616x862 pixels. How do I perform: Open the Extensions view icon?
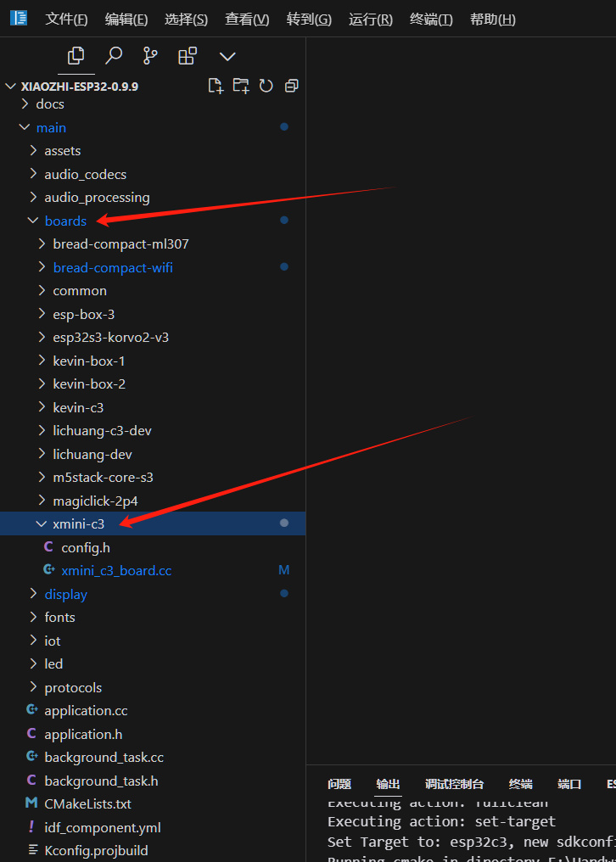coord(188,56)
